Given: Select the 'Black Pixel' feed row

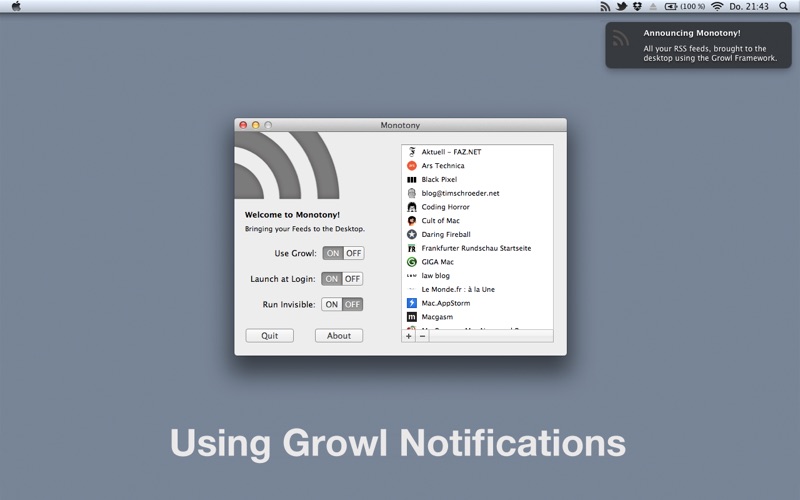Looking at the screenshot, I should tap(477, 179).
